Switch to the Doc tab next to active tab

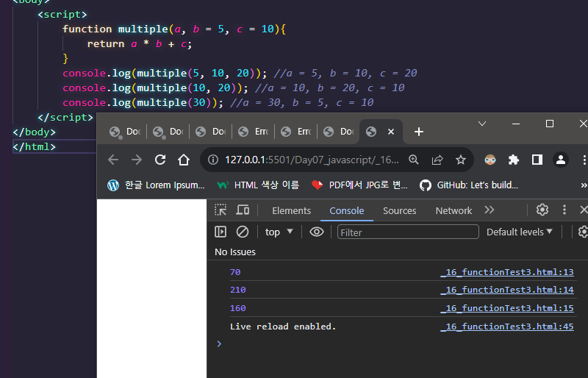pyautogui.click(x=339, y=132)
